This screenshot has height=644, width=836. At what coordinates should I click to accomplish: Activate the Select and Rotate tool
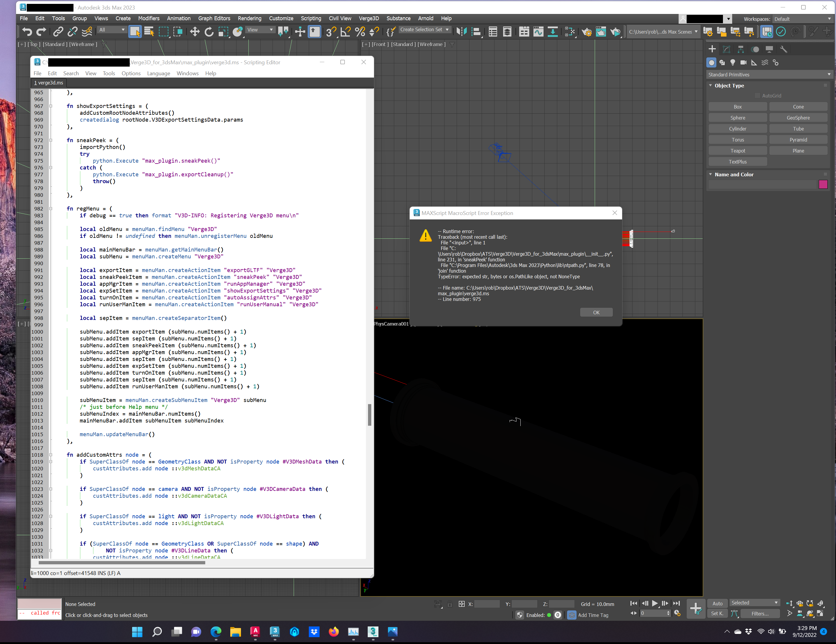click(209, 32)
